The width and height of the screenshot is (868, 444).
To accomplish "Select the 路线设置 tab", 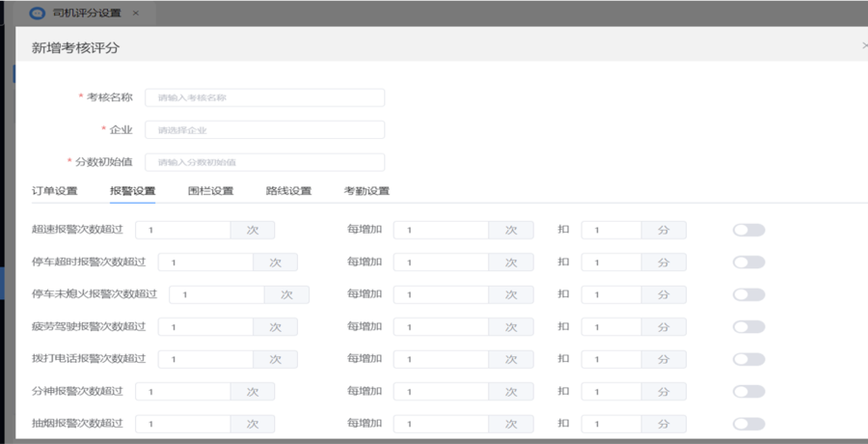I will [288, 191].
